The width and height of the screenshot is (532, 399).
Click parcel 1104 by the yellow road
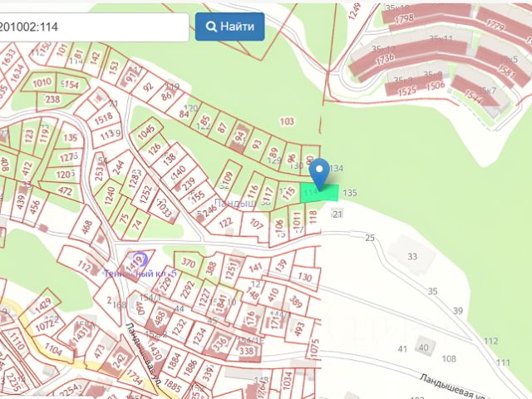(53, 349)
